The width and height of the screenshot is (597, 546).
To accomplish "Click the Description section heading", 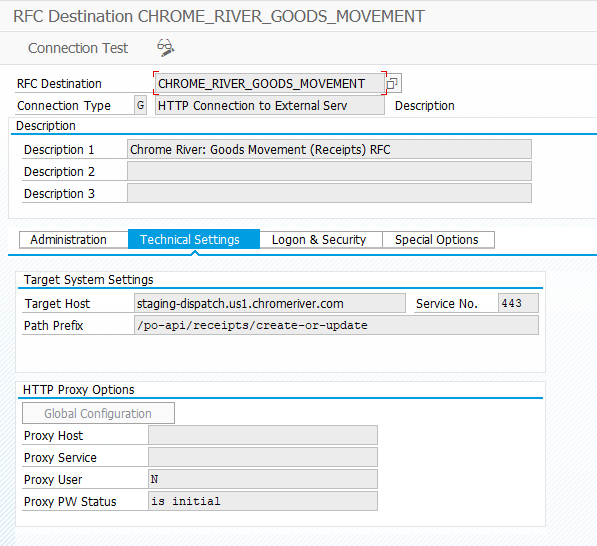I will tap(46, 126).
